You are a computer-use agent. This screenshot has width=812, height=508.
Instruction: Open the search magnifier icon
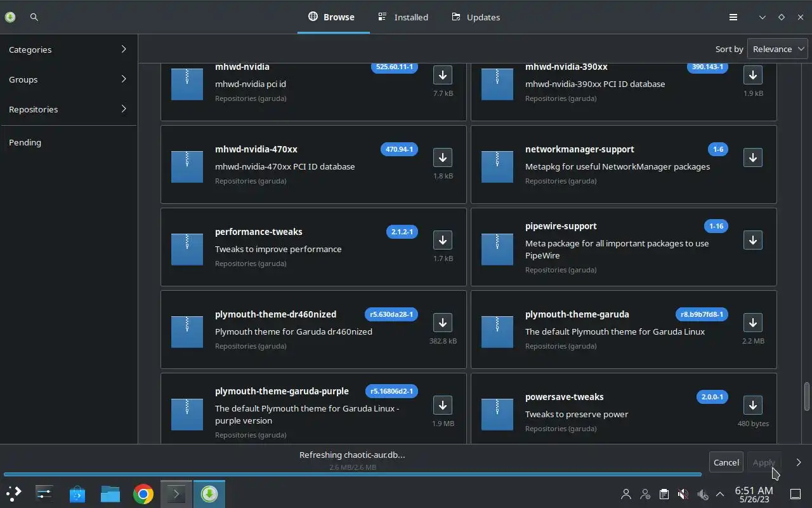click(x=34, y=17)
